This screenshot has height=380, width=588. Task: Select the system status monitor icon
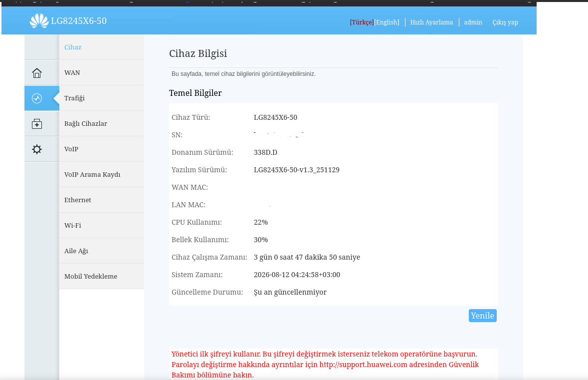(37, 98)
